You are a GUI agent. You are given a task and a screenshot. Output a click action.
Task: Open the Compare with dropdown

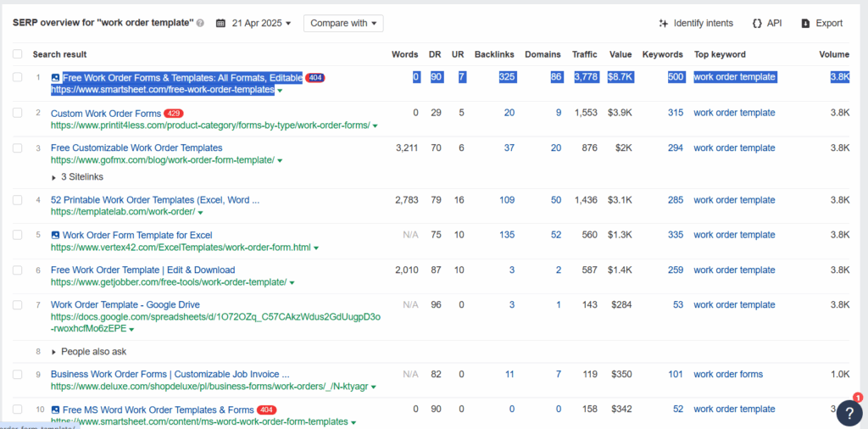coord(343,23)
